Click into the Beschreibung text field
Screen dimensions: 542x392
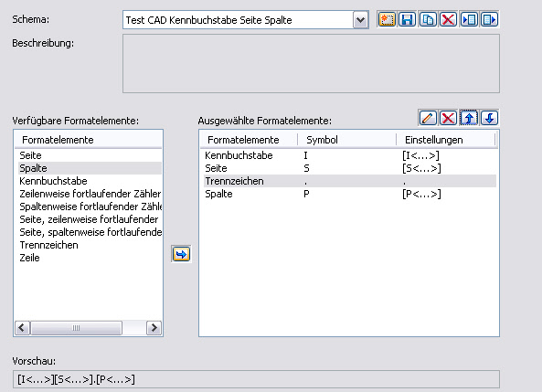coord(311,63)
